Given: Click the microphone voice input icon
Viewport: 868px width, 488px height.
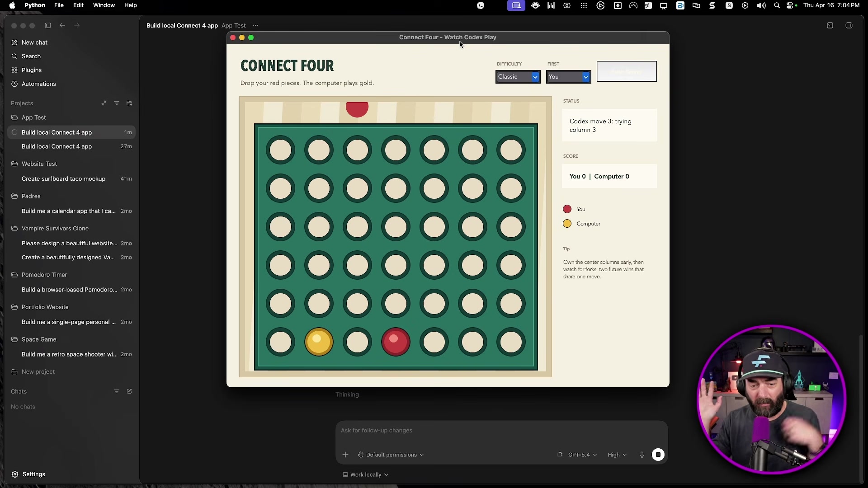Looking at the screenshot, I should [642, 455].
